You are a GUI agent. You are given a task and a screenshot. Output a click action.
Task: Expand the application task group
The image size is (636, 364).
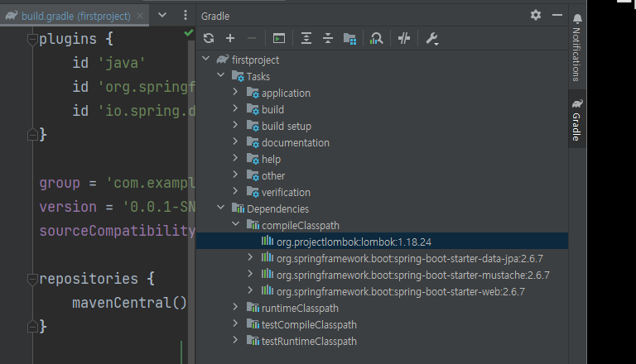point(235,92)
